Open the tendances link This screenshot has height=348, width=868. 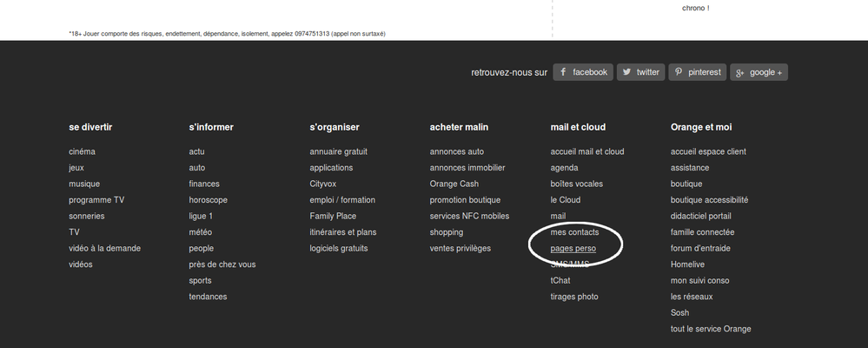coord(209,297)
